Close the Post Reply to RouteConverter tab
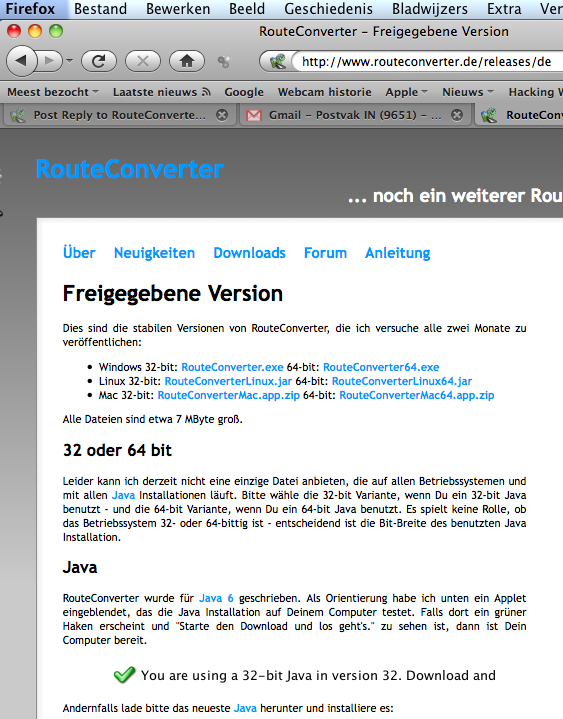563x719 pixels. 222,115
